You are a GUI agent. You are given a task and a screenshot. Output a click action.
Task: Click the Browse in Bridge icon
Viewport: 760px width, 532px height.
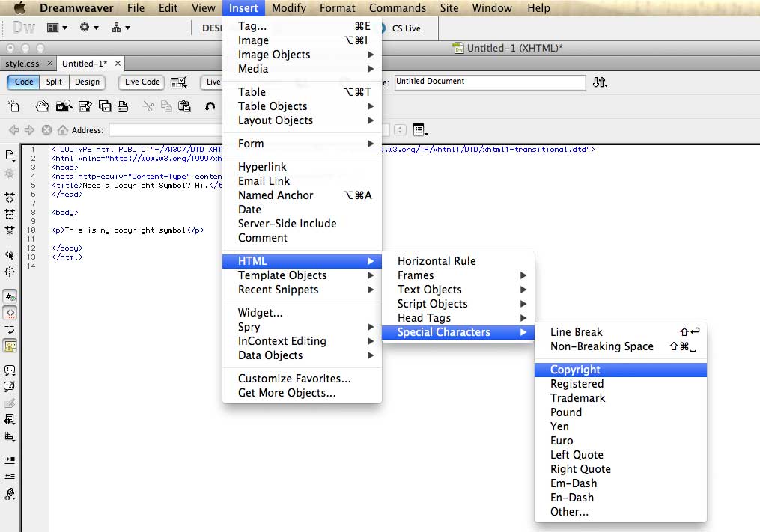pyautogui.click(x=64, y=106)
